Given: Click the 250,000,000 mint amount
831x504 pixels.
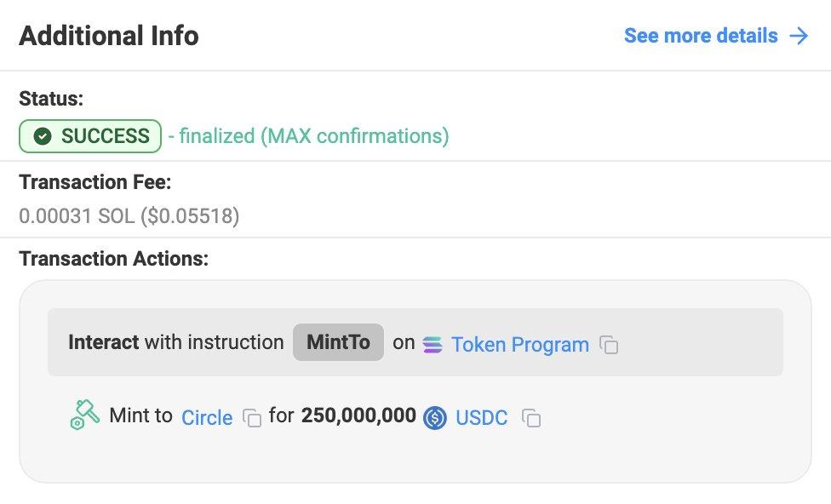Looking at the screenshot, I should pyautogui.click(x=358, y=415).
